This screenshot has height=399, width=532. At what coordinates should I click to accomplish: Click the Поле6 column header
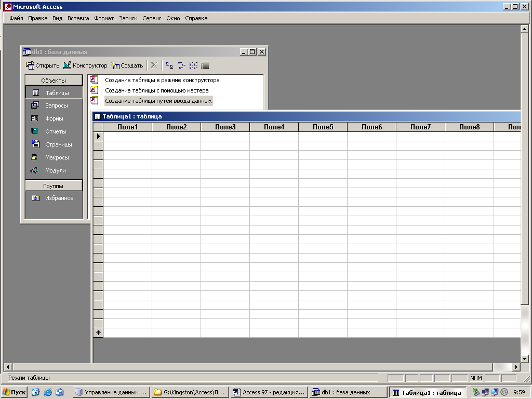point(372,127)
